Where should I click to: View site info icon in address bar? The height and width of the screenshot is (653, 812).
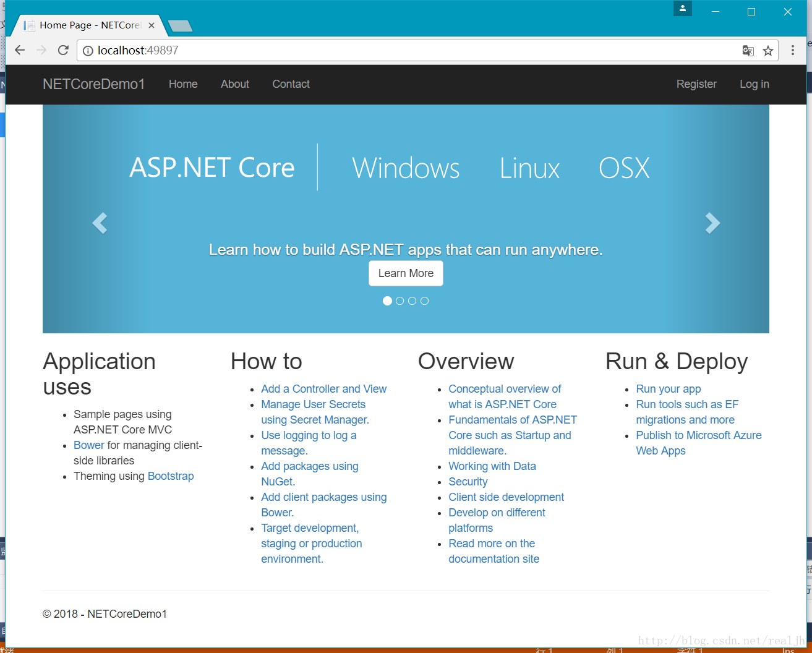point(88,51)
